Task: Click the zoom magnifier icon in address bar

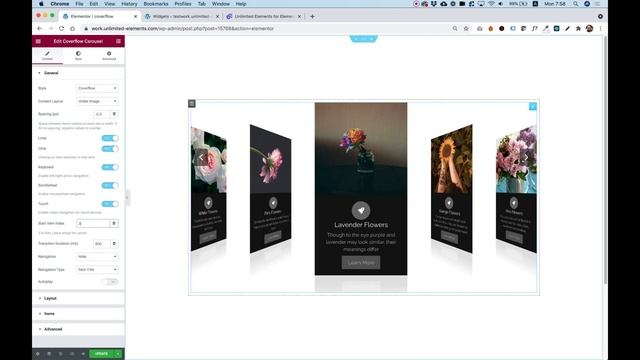Action: tap(455, 29)
